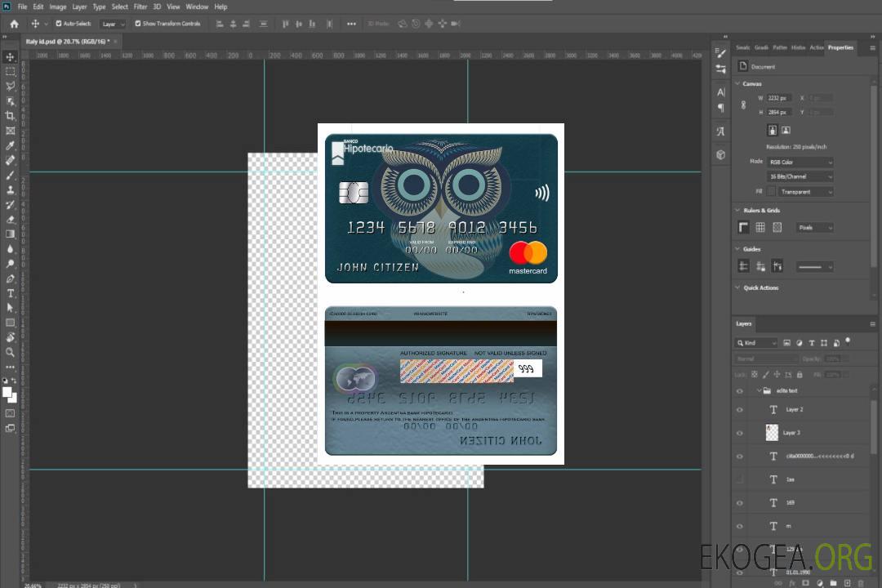The width and height of the screenshot is (882, 588).
Task: Open the RGB Color mode dropdown
Action: click(x=800, y=162)
